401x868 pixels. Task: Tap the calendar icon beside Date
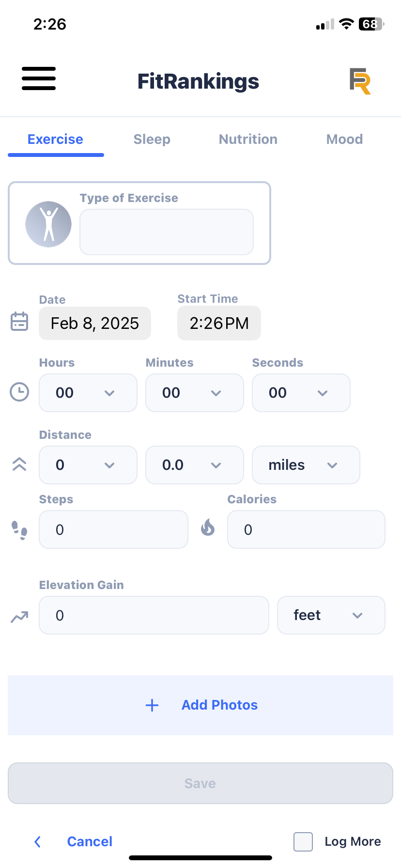pos(19,322)
